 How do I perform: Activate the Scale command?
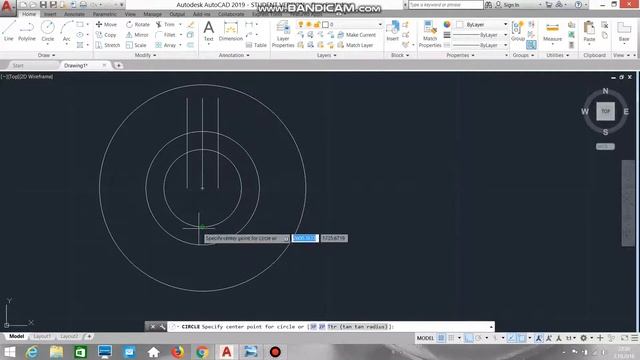click(136, 45)
